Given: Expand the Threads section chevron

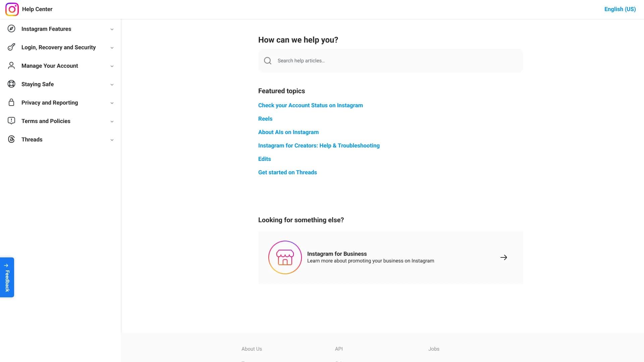Looking at the screenshot, I should (x=112, y=140).
